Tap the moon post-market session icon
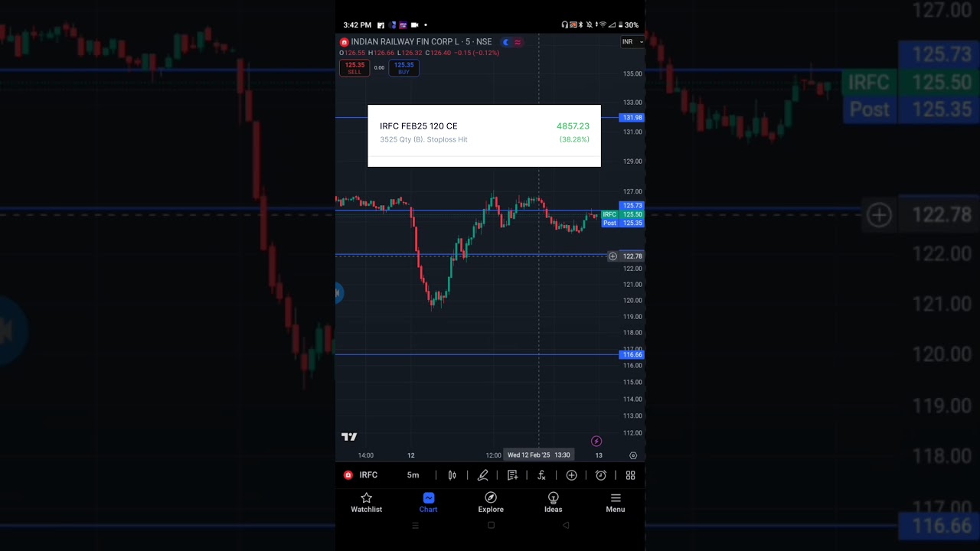The width and height of the screenshot is (980, 551). click(x=505, y=42)
